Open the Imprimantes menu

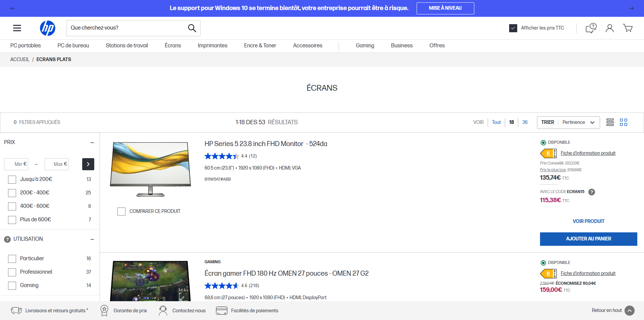coord(212,46)
